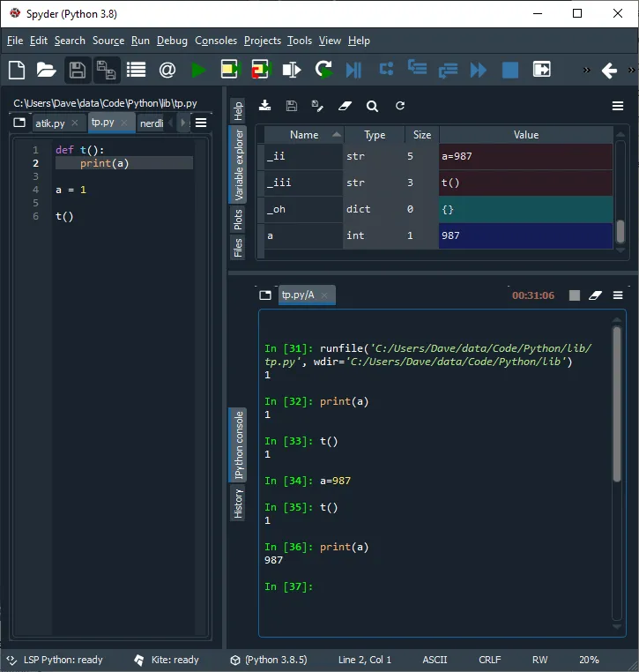
Task: Click the variable a value cell 987
Action: tap(526, 236)
